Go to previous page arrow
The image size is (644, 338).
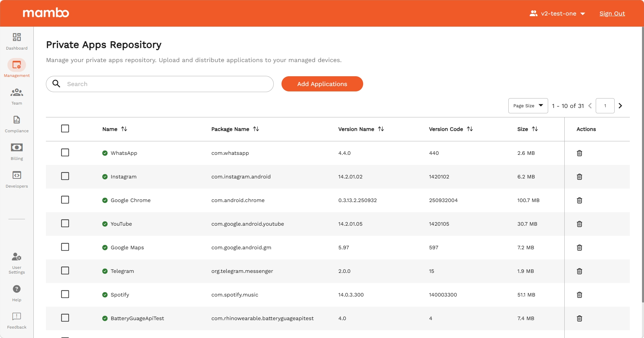590,106
